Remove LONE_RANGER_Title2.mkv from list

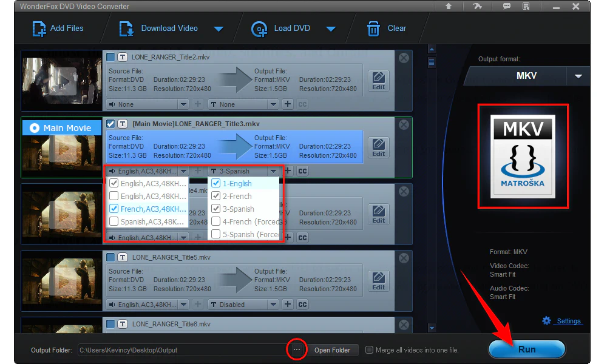tap(404, 58)
